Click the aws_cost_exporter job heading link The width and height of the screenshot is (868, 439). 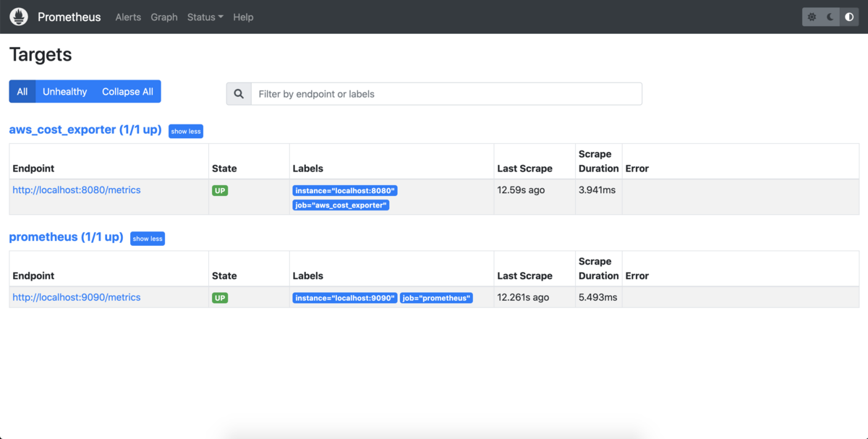(x=85, y=130)
